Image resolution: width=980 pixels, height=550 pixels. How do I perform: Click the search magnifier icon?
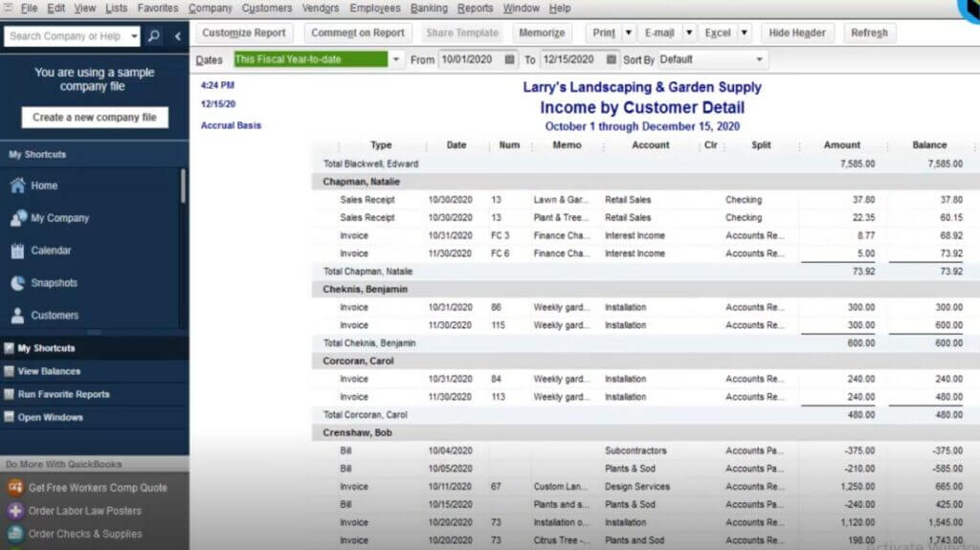[154, 36]
